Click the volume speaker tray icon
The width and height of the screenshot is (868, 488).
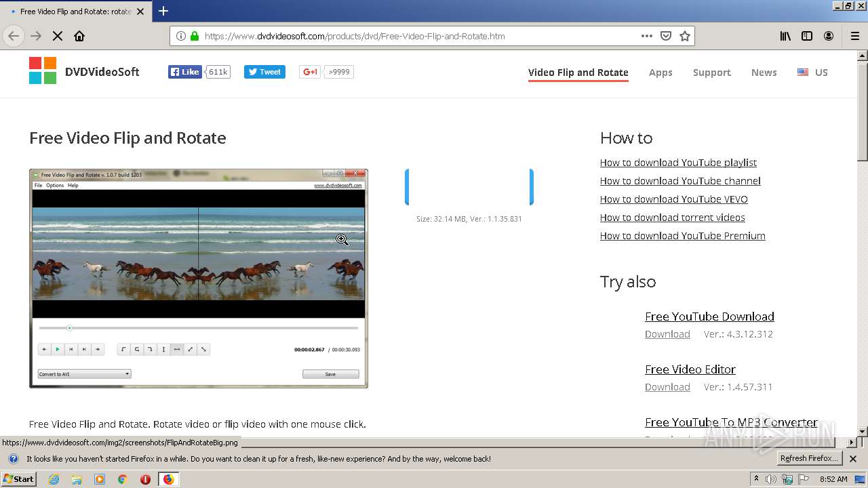coord(772,479)
